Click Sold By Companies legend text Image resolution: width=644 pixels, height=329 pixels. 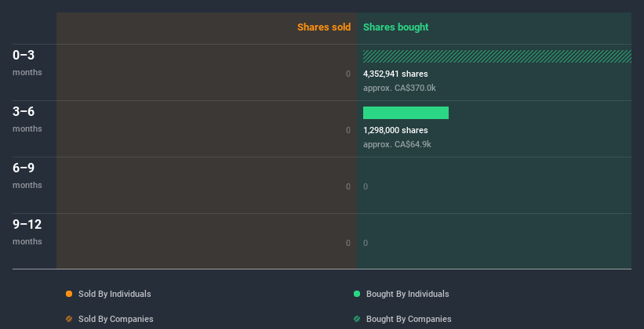(116, 319)
